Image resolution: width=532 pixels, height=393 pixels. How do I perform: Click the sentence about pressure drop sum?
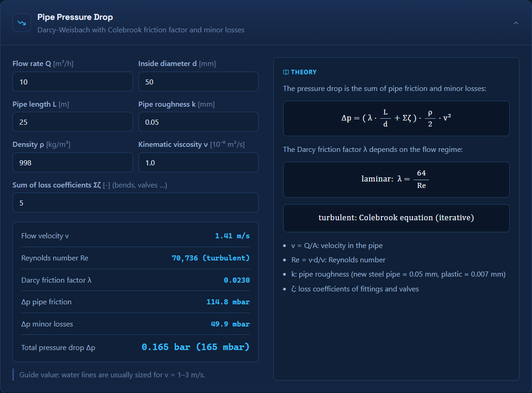coord(384,89)
